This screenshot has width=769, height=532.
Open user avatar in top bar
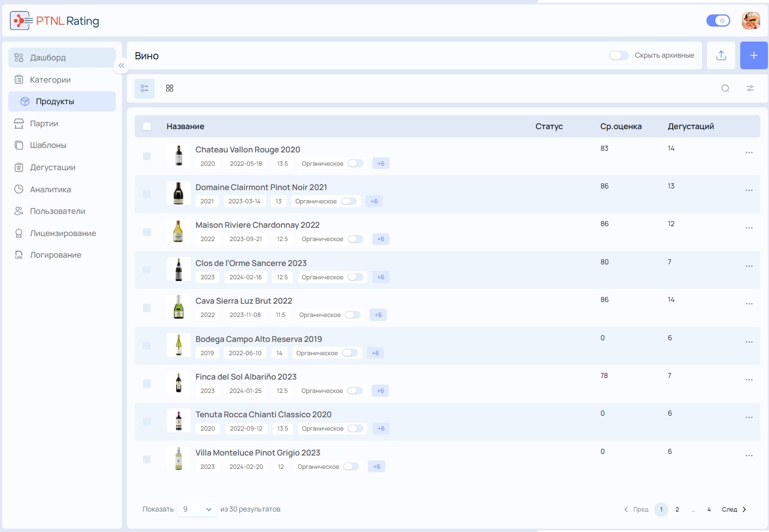[x=751, y=21]
